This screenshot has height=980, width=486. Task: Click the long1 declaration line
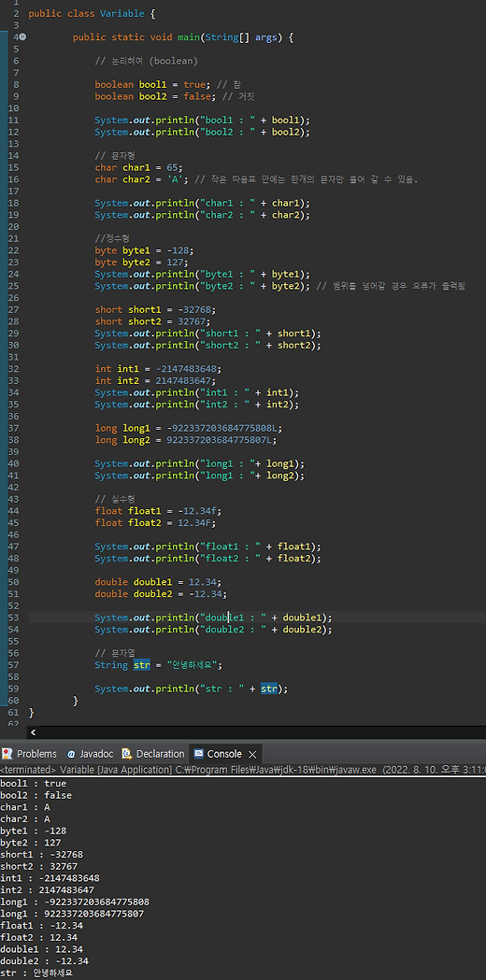186,428
